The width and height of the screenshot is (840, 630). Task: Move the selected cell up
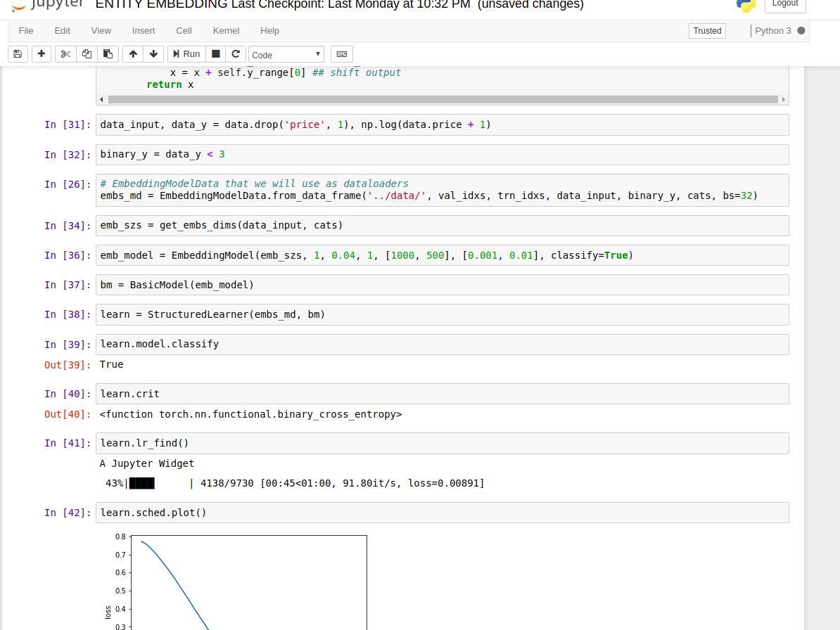133,54
